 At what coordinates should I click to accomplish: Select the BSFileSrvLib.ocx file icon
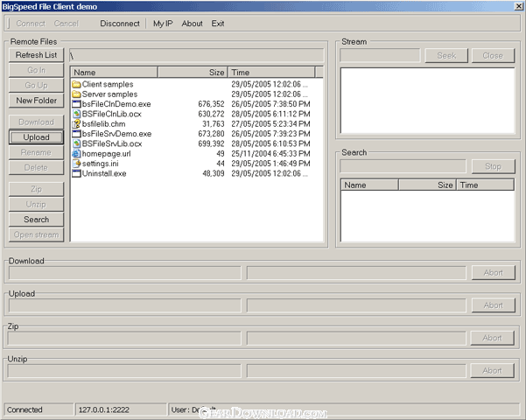click(76, 143)
